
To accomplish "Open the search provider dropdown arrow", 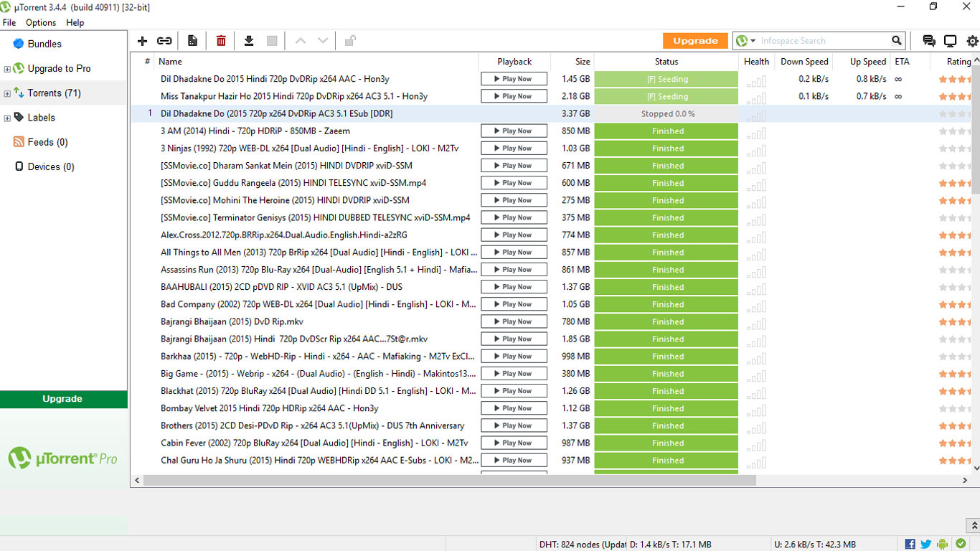I will (753, 41).
